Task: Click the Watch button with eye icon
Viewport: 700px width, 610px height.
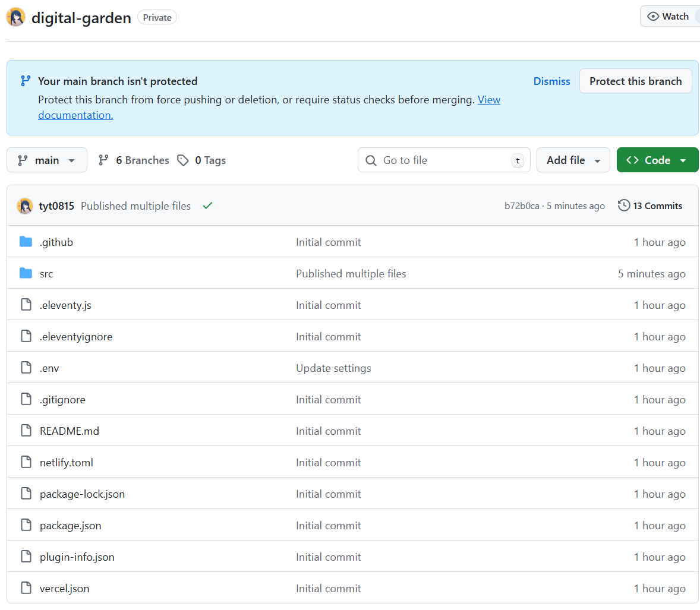Action: point(669,17)
